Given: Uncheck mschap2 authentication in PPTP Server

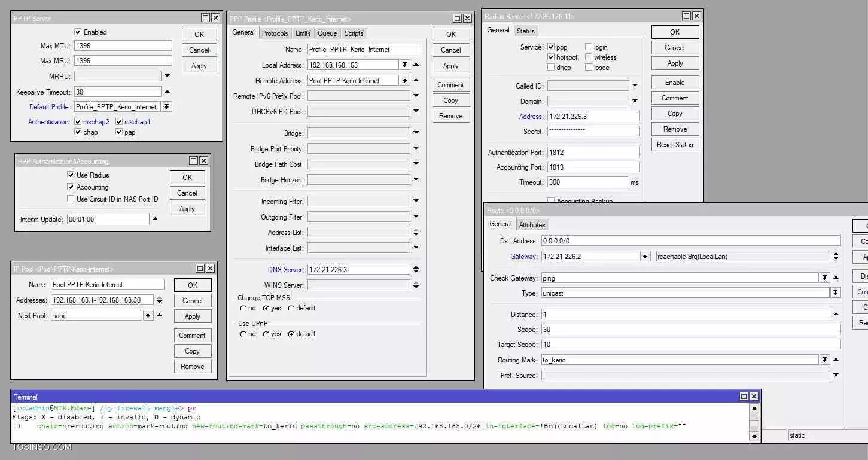Looking at the screenshot, I should tap(78, 122).
